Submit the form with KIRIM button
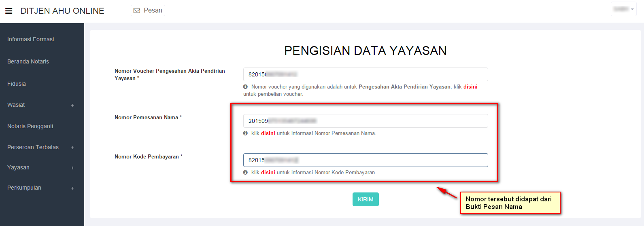The width and height of the screenshot is (644, 226). pyautogui.click(x=366, y=199)
